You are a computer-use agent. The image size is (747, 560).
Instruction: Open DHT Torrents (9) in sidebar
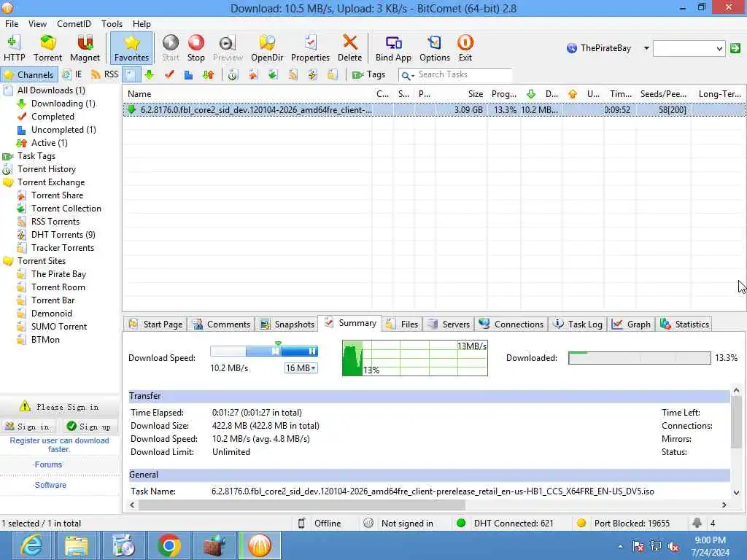point(63,235)
